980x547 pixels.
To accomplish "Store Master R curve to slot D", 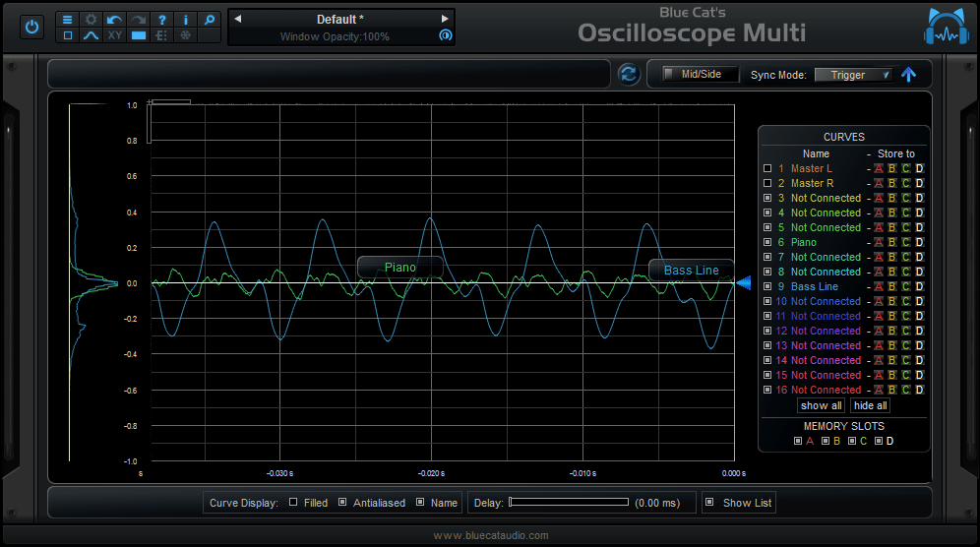I will 919,183.
